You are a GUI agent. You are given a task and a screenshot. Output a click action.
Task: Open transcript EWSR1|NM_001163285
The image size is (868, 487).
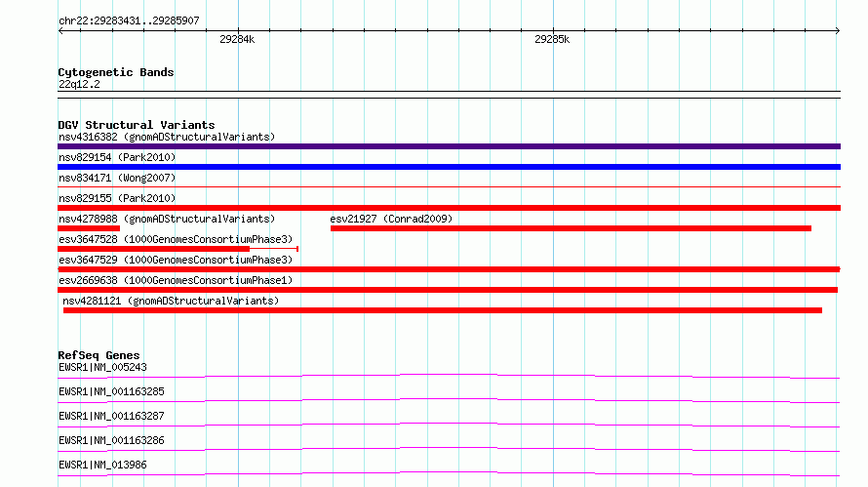click(x=111, y=391)
